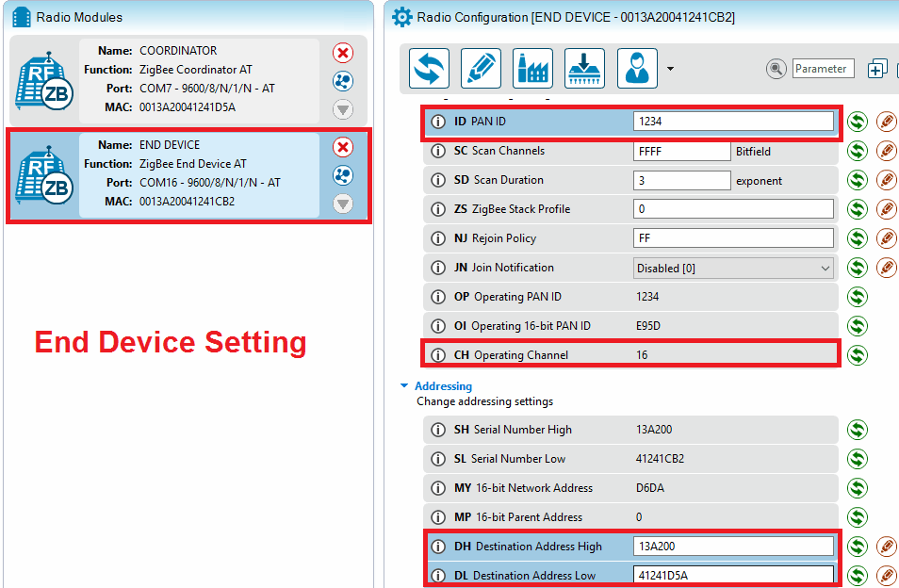
Task: Open the profiles dropdown arrow in toolbar
Action: pyautogui.click(x=670, y=69)
